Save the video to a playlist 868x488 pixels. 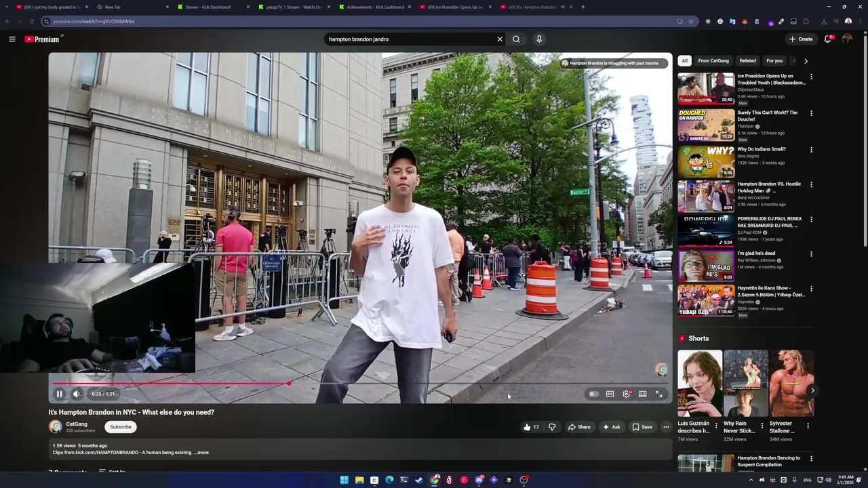pyautogui.click(x=642, y=427)
